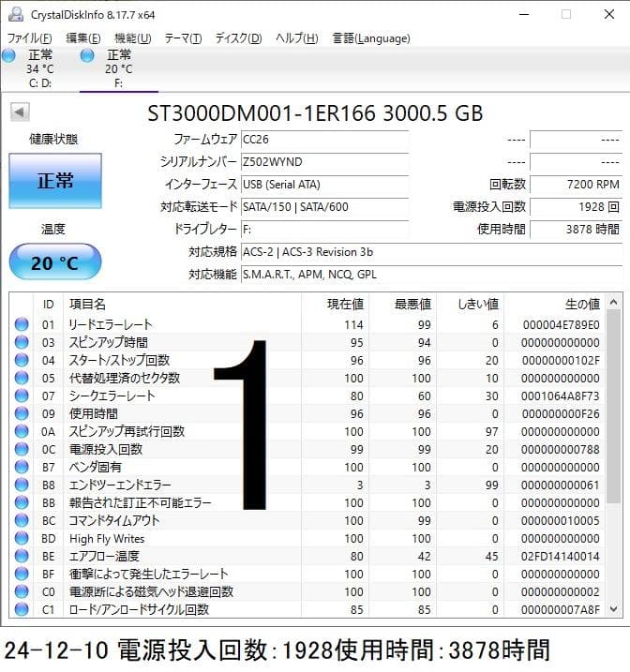Image resolution: width=630 pixels, height=672 pixels.
Task: Click status orb for BC コマンドタイムアウト
Action: (x=22, y=520)
